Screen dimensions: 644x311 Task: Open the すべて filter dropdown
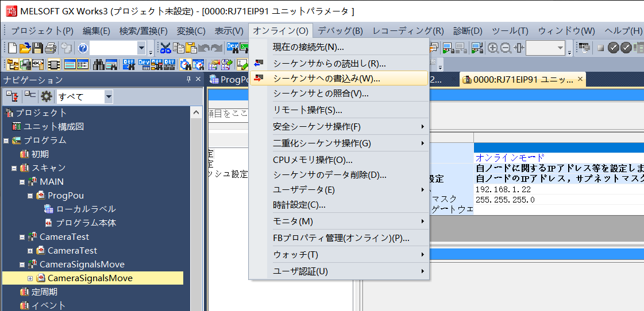pyautogui.click(x=109, y=96)
